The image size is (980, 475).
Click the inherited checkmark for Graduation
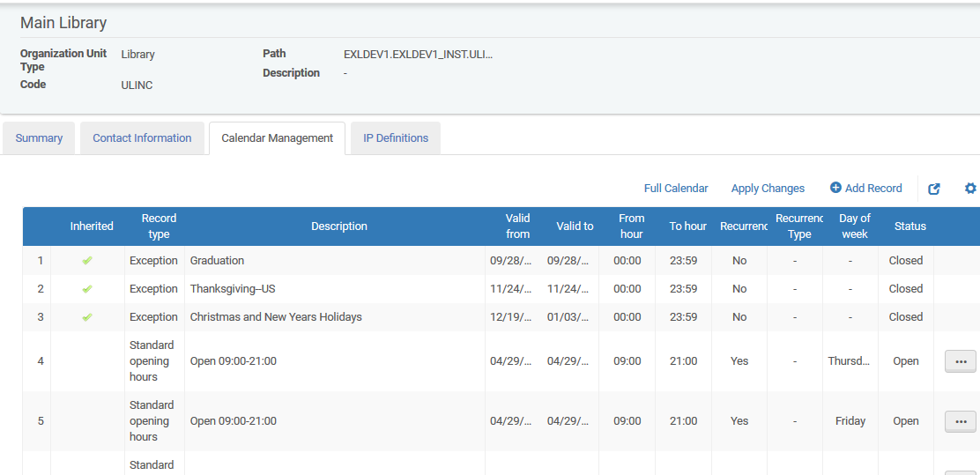[87, 261]
